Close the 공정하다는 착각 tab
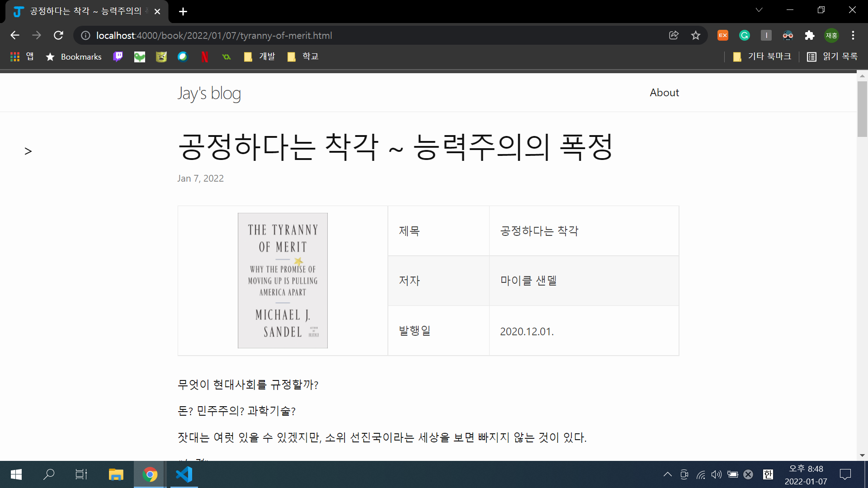868x488 pixels. pyautogui.click(x=157, y=11)
